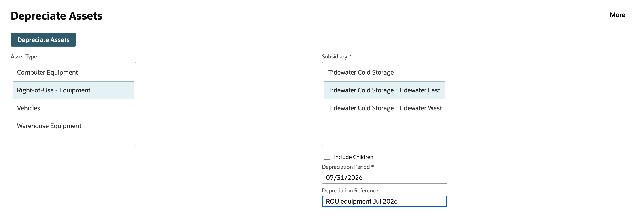Select Right-of-Use - Equipment asset type
This screenshot has width=644, height=217.
pos(73,90)
